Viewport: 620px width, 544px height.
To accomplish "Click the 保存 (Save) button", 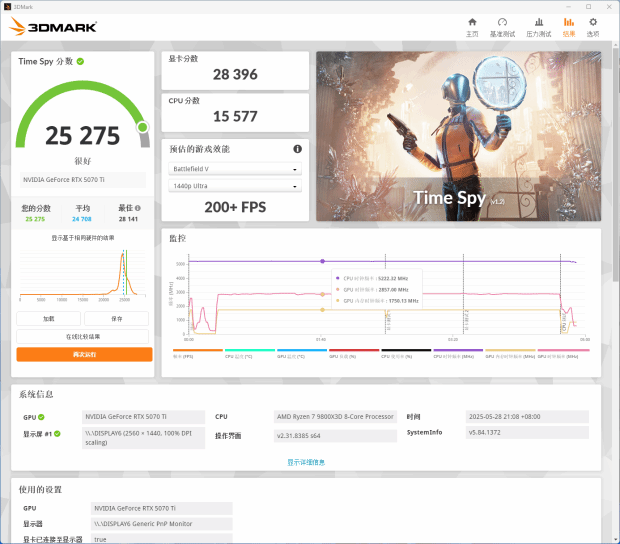I will (117, 319).
